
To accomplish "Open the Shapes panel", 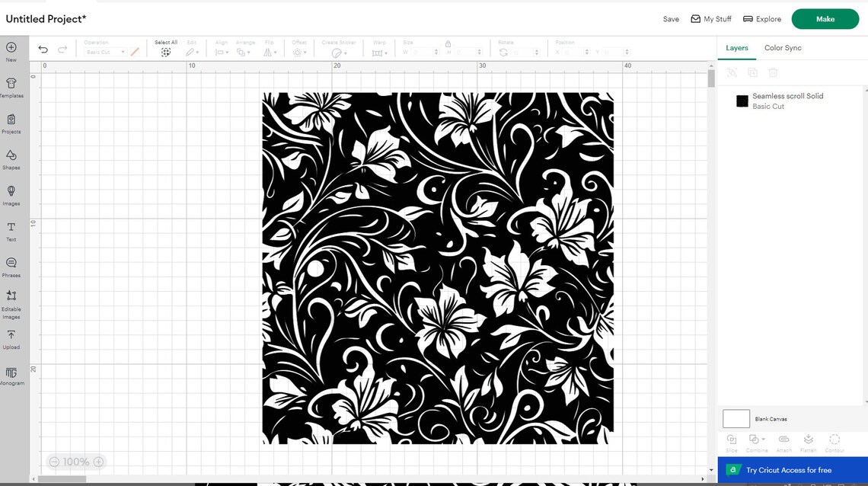I will point(11,158).
